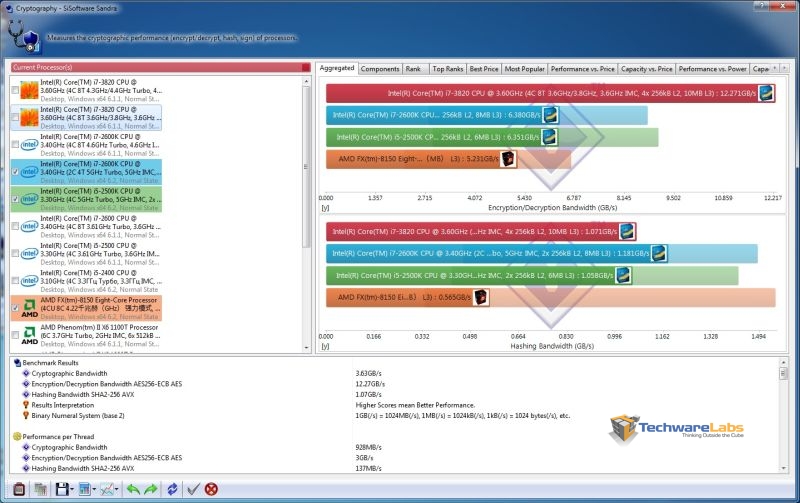This screenshot has width=800, height=503.
Task: Click the AMD logo beside FX-8150 processor
Action: (30, 309)
